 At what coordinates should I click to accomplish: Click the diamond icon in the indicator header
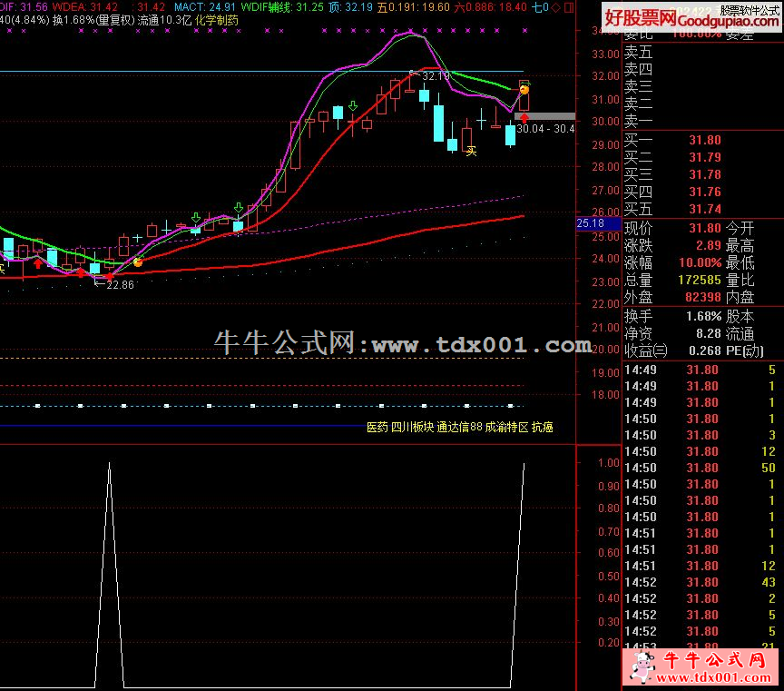point(555,7)
